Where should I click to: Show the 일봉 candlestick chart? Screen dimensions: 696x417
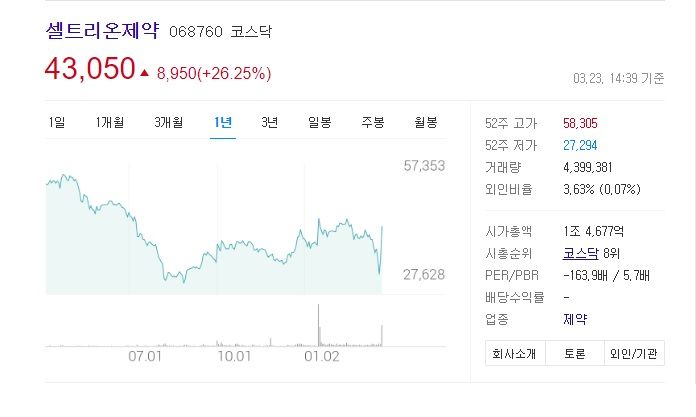320,122
